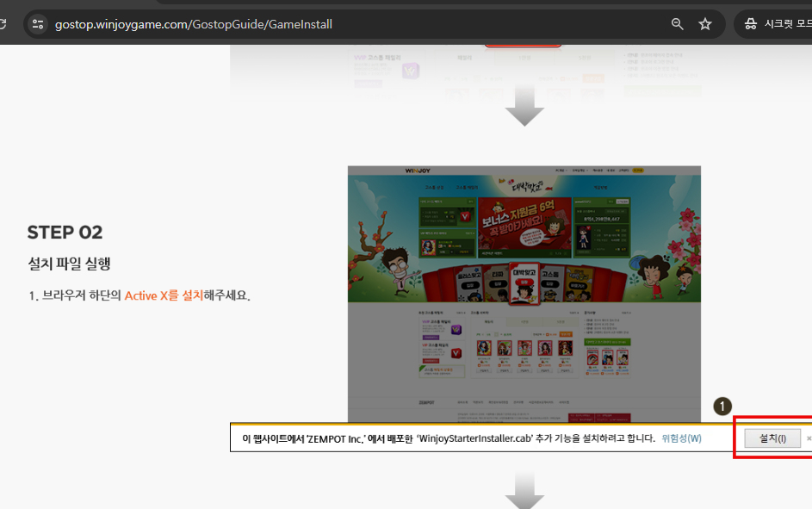This screenshot has height=509, width=812.
Task: Click the yellow button in WINJOY's top-right corner
Action: click(639, 170)
